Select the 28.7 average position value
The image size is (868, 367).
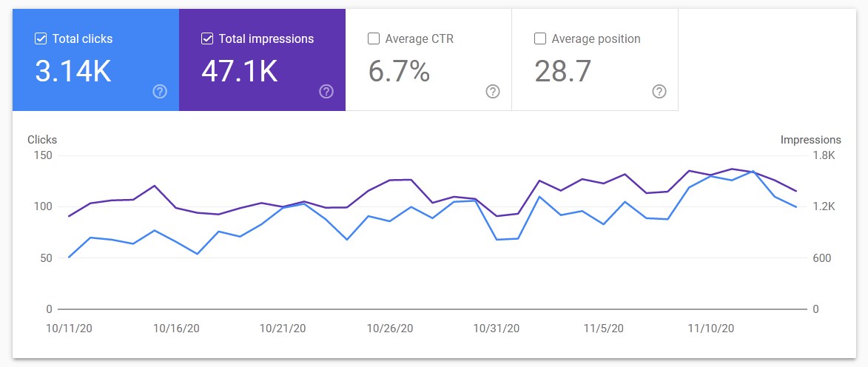563,72
